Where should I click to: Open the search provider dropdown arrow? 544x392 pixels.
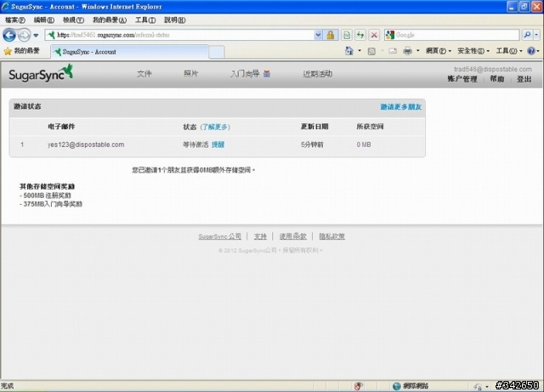pos(536,35)
